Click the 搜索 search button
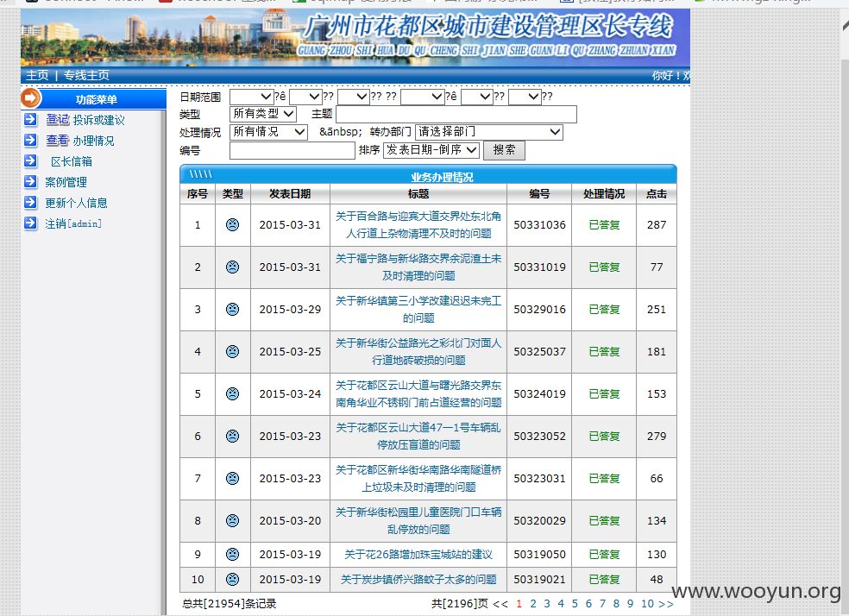The height and width of the screenshot is (616, 849). 504,150
